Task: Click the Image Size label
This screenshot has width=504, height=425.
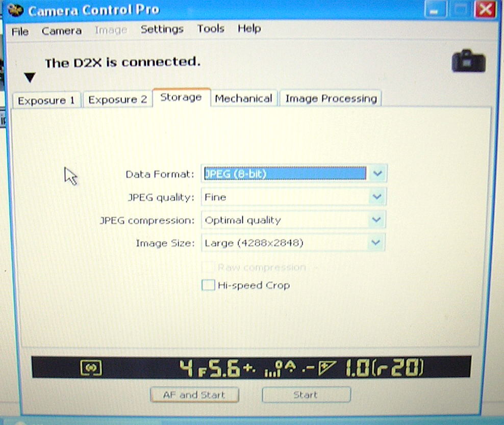Action: pos(165,243)
